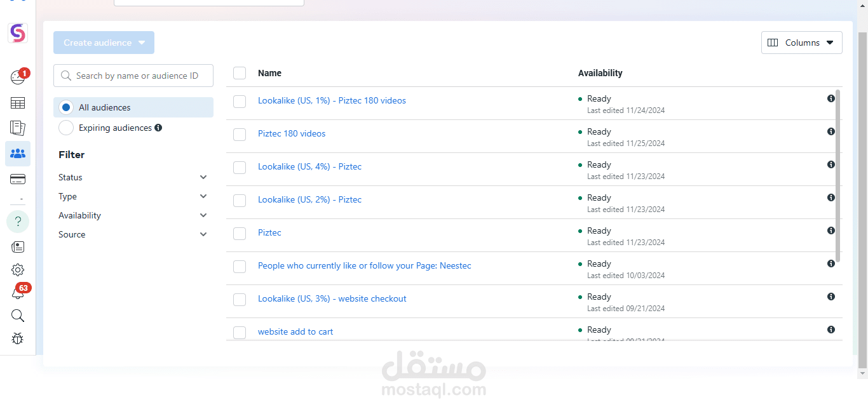This screenshot has height=407, width=868.
Task: Click the audience list vertical scrollbar
Action: click(838, 176)
